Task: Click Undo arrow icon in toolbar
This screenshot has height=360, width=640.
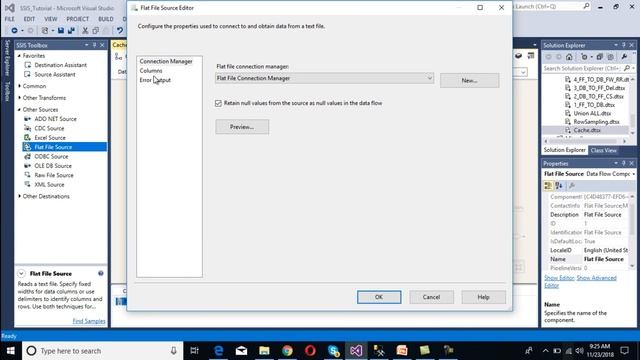Action: (120, 31)
